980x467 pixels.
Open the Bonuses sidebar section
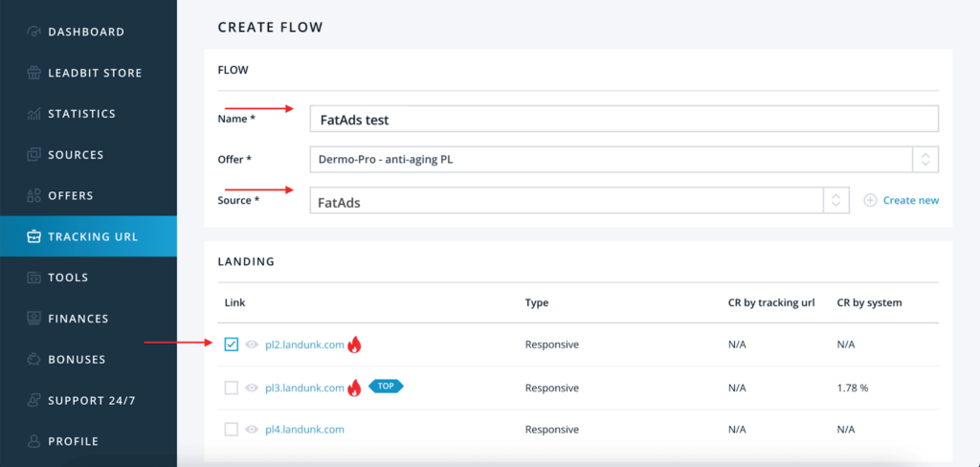[x=88, y=360]
